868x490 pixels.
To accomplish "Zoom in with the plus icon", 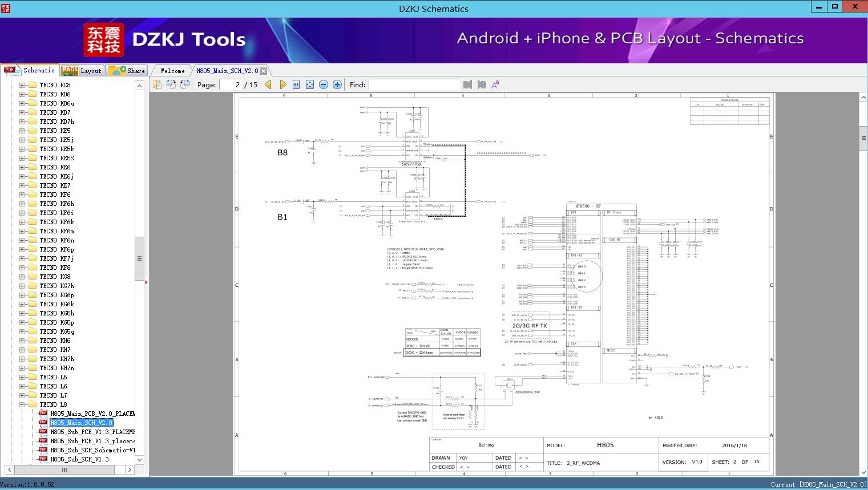I will coord(337,84).
